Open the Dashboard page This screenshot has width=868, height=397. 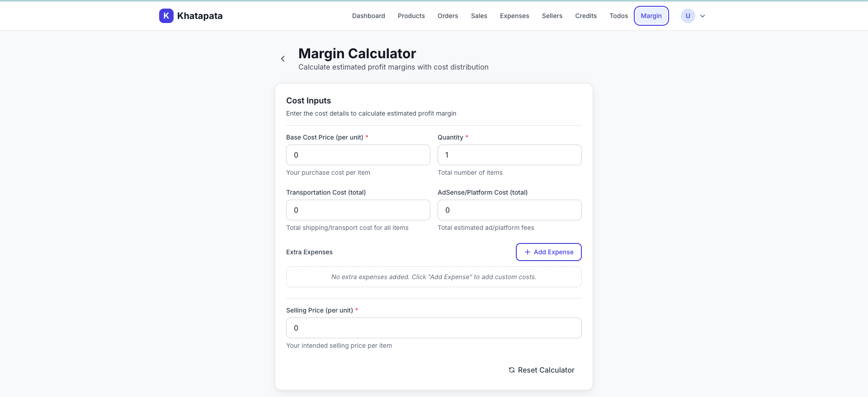pos(368,15)
